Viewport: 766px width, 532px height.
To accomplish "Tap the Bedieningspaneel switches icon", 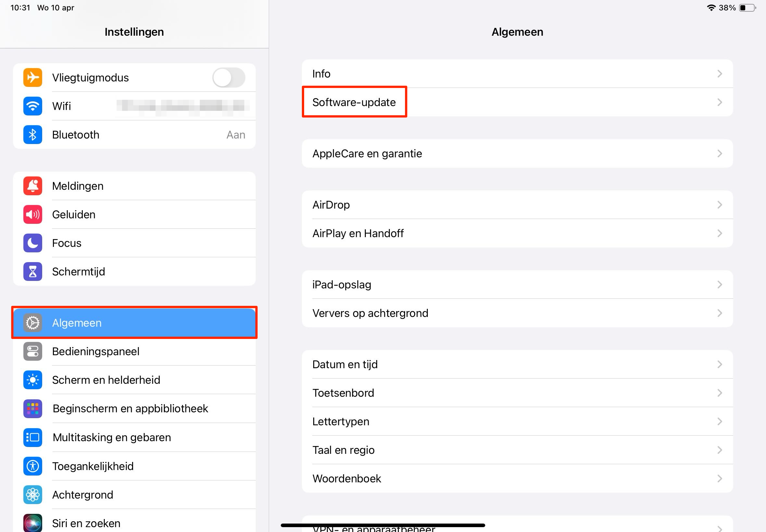I will pyautogui.click(x=33, y=351).
